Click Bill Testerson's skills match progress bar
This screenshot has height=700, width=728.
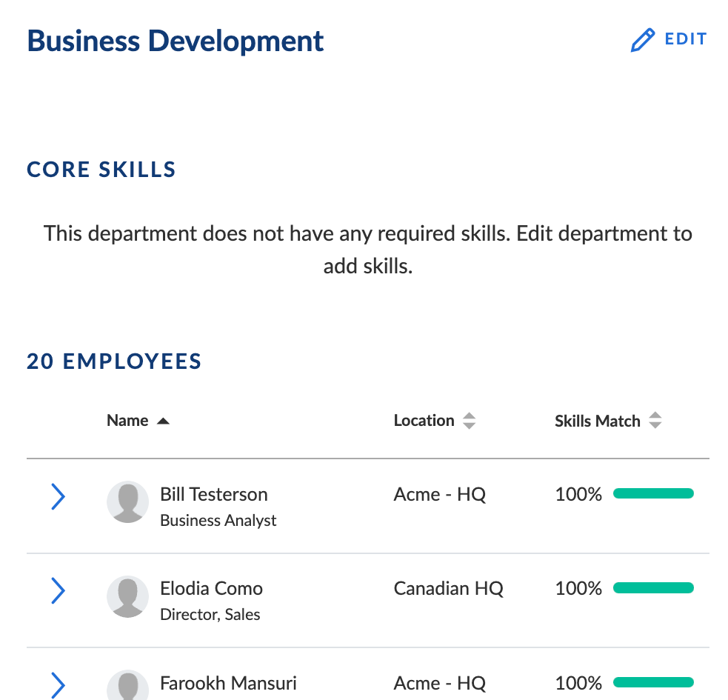tap(653, 494)
